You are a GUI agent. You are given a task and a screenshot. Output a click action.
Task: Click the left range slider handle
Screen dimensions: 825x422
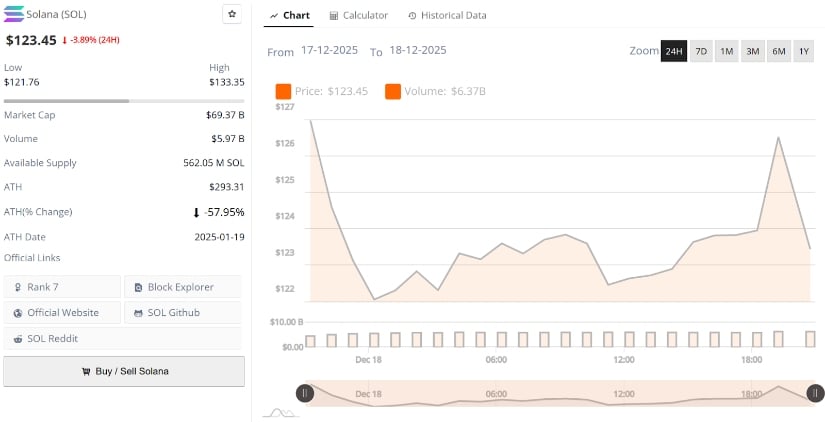tap(305, 393)
